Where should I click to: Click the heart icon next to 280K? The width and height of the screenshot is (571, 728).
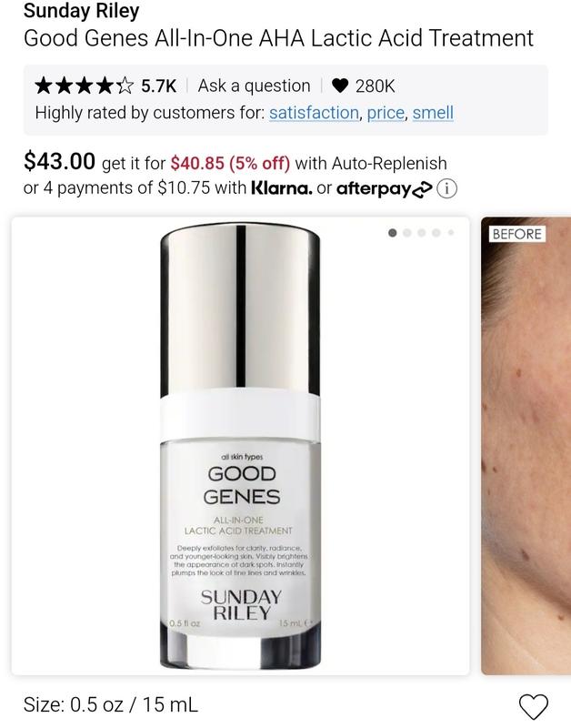tap(340, 86)
